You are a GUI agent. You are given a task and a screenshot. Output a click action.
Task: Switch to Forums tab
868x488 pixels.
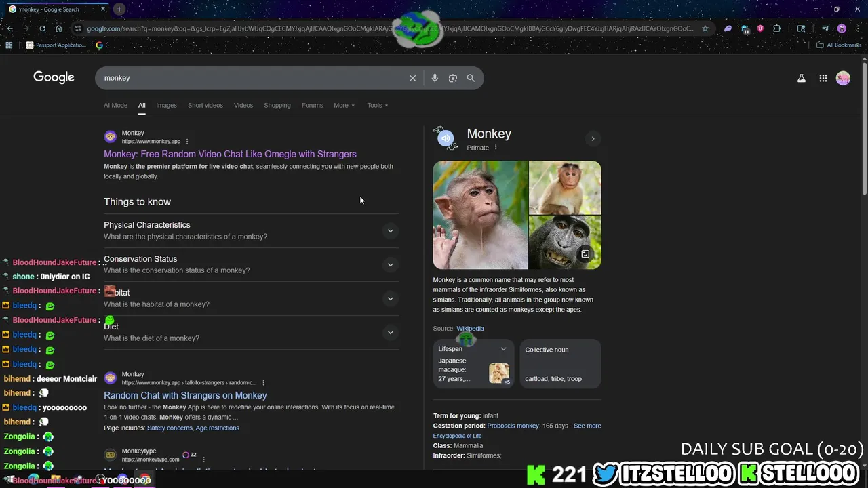point(312,105)
